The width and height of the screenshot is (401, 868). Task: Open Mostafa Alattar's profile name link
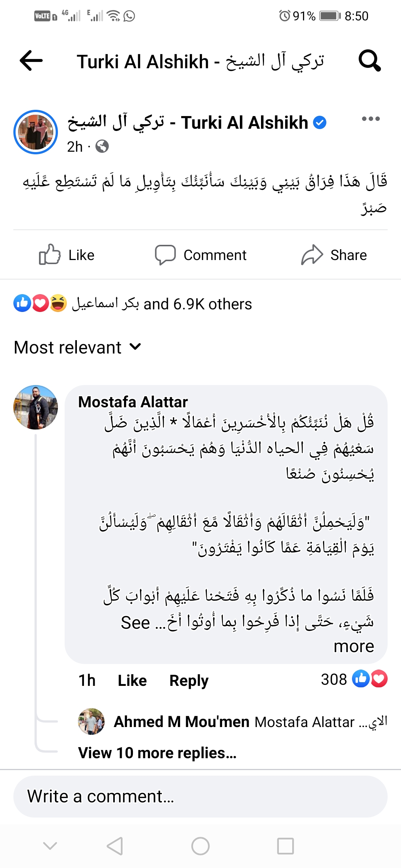point(133,402)
